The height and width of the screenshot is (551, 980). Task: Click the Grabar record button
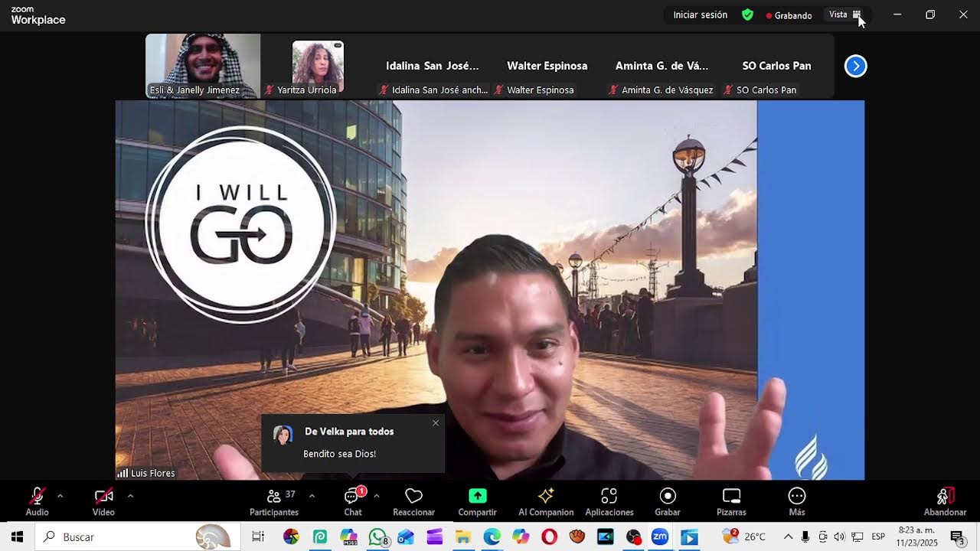[x=668, y=502]
